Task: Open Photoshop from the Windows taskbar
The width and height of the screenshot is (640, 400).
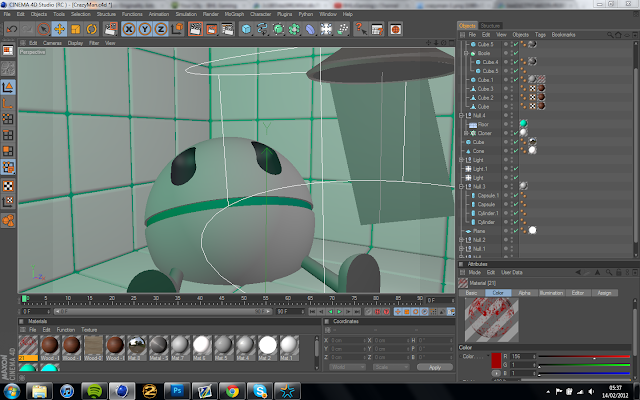Action: click(177, 391)
